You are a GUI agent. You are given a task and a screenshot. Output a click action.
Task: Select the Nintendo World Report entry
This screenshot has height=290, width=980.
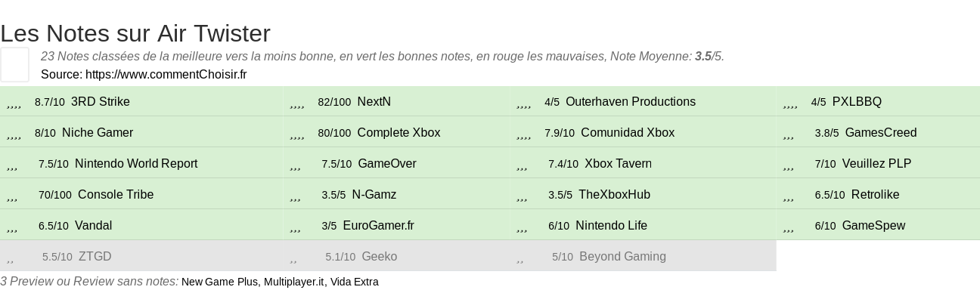pyautogui.click(x=136, y=164)
